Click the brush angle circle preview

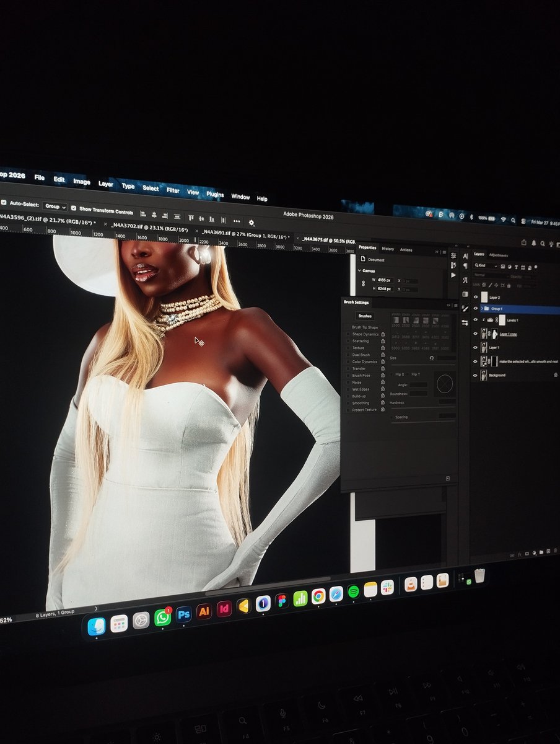click(444, 384)
